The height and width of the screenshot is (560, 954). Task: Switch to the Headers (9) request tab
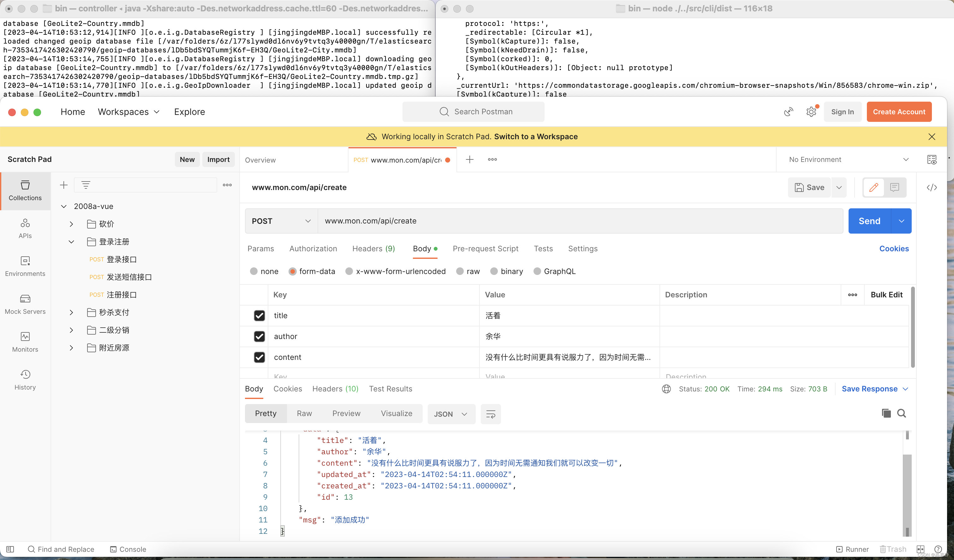click(373, 249)
